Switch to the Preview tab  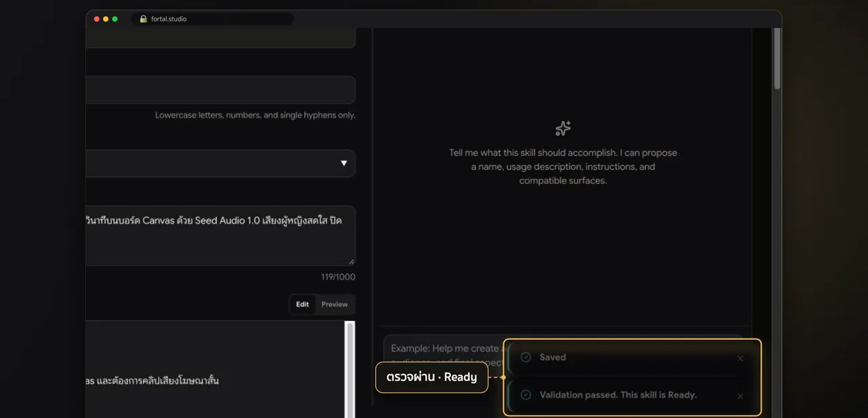pyautogui.click(x=334, y=305)
